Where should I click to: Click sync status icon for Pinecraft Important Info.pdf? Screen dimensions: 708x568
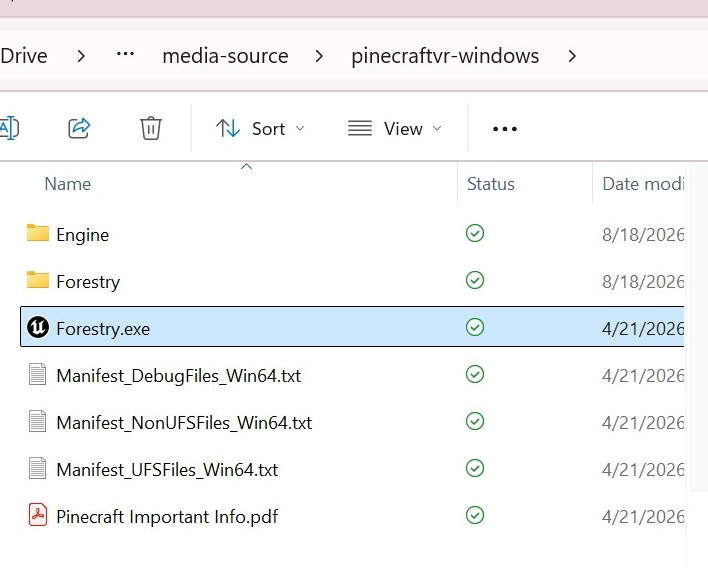tap(475, 515)
